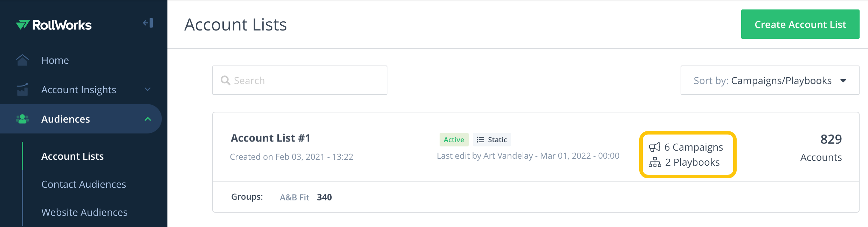Click the magnifier icon in Search
The image size is (868, 227).
tap(225, 81)
